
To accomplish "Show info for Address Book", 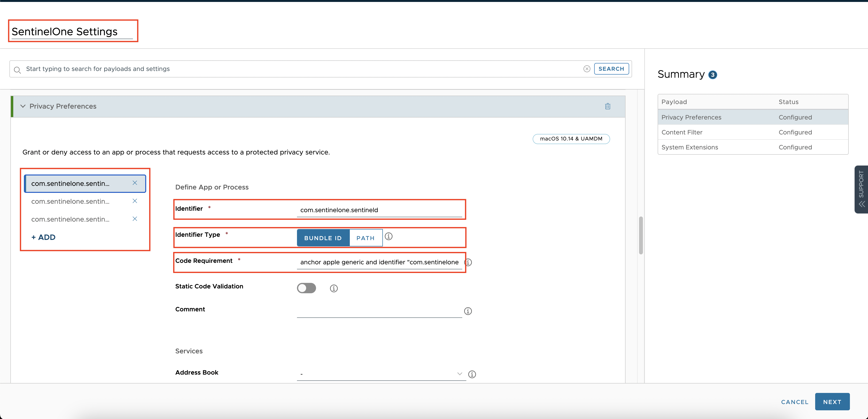I will pyautogui.click(x=472, y=374).
